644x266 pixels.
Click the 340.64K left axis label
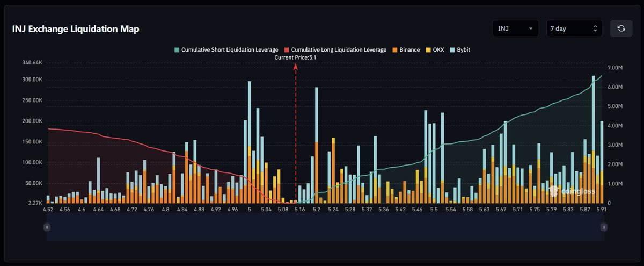click(x=32, y=63)
